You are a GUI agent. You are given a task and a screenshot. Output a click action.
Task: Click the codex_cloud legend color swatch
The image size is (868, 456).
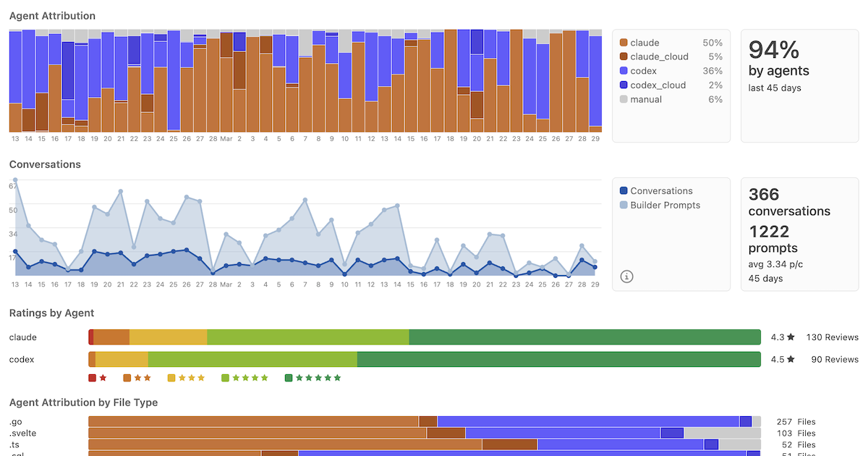tap(624, 85)
